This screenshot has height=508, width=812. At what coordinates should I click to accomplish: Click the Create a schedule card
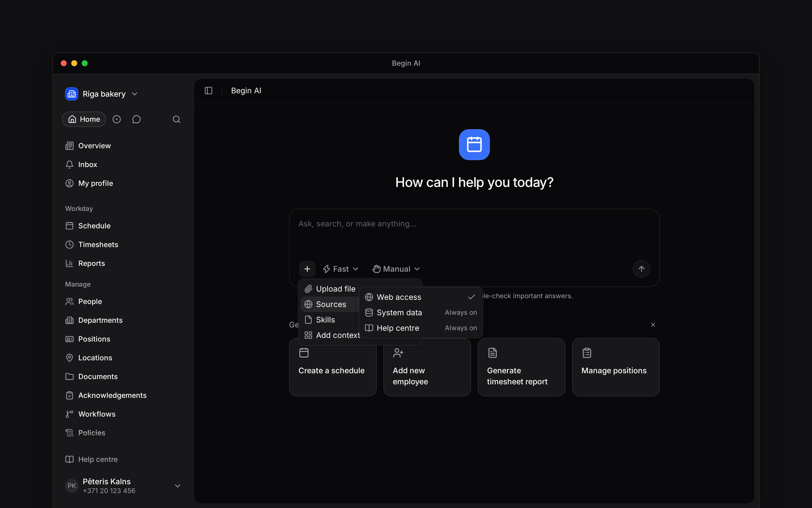333,367
